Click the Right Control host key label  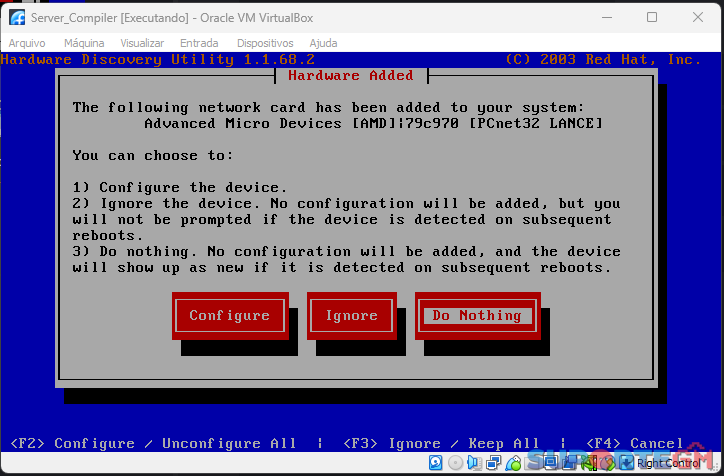pyautogui.click(x=669, y=463)
